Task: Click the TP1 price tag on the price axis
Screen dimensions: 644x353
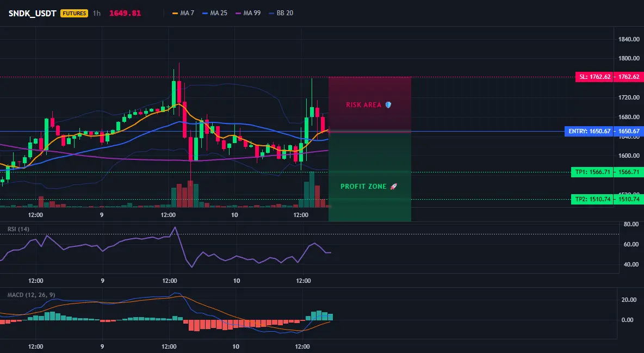Action: [x=629, y=172]
